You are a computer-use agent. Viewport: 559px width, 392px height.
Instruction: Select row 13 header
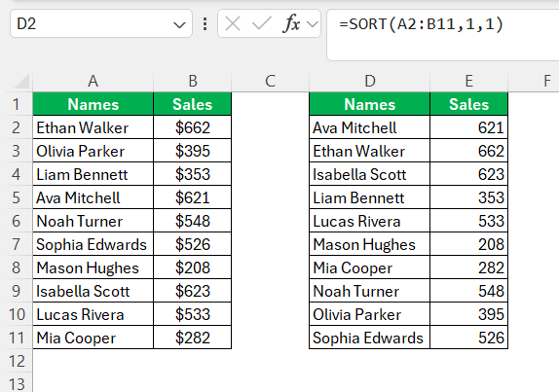tap(16, 382)
